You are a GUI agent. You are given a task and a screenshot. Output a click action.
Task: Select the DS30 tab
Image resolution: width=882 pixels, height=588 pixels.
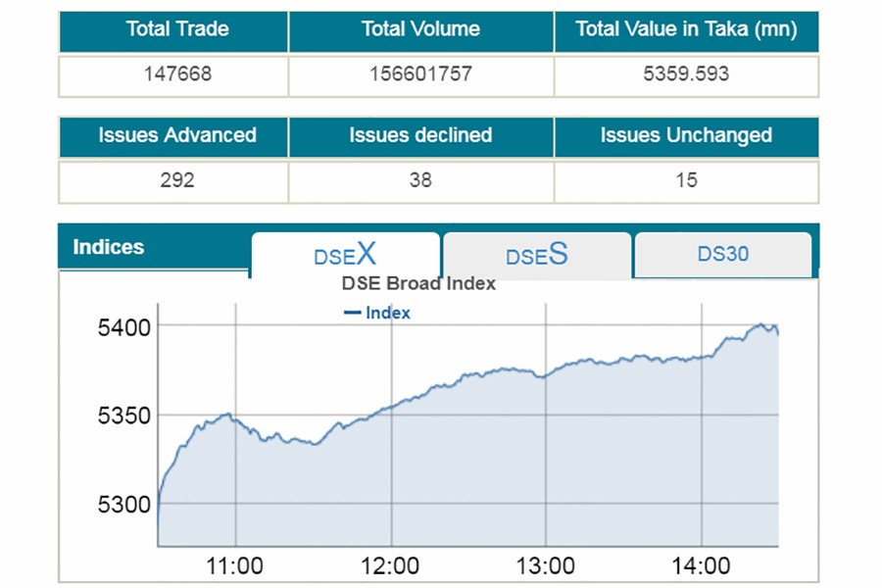(x=723, y=255)
